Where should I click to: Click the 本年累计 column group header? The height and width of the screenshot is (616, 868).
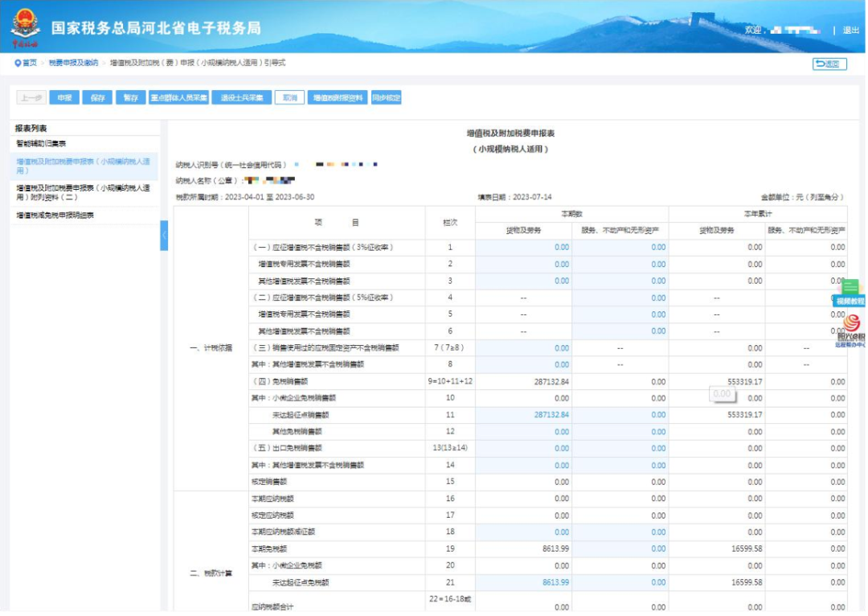759,215
